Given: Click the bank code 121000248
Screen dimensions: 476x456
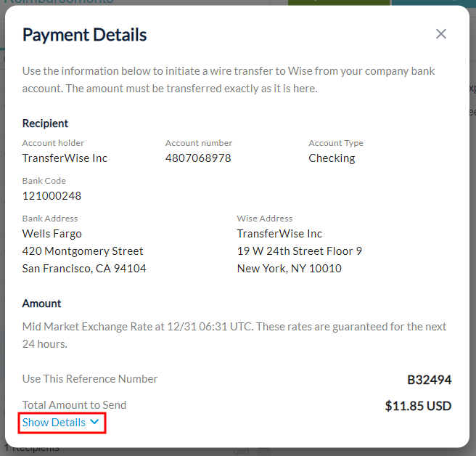Looking at the screenshot, I should (x=52, y=196).
